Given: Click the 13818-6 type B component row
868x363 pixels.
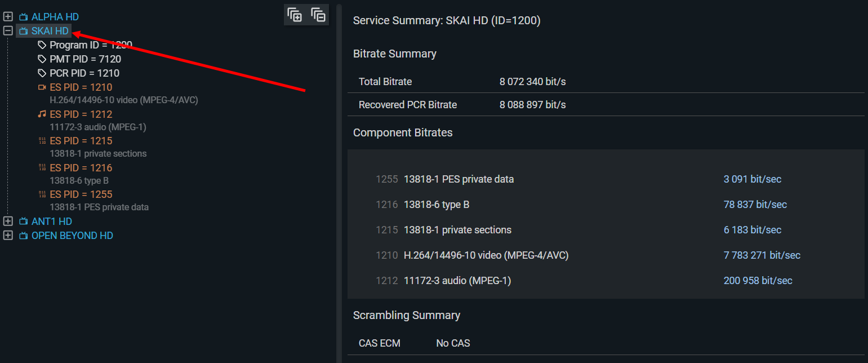Looking at the screenshot, I should pos(437,205).
